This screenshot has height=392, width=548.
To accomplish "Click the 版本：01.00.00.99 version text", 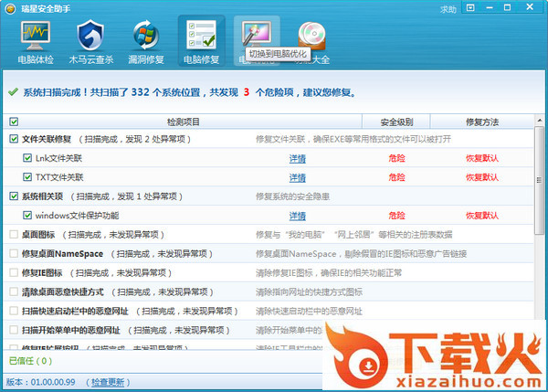I will (x=41, y=382).
